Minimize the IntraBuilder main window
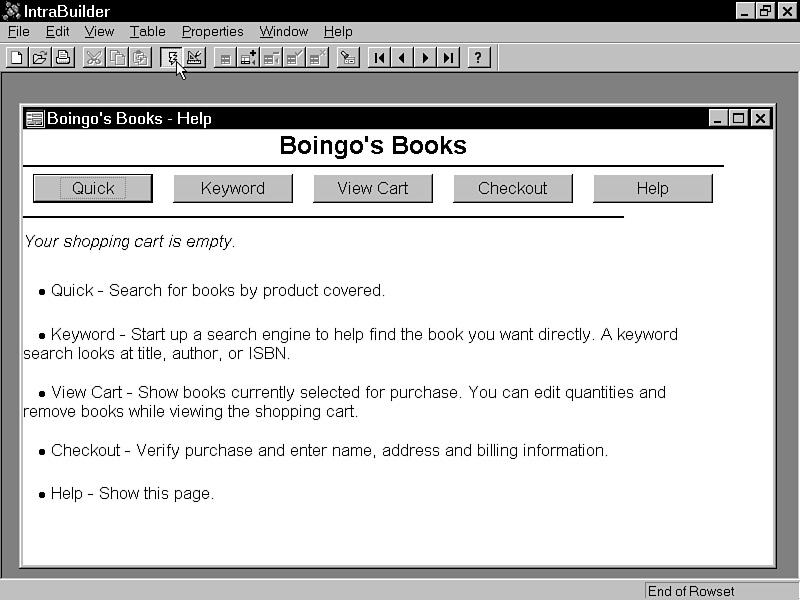The width and height of the screenshot is (800, 600). 745,11
